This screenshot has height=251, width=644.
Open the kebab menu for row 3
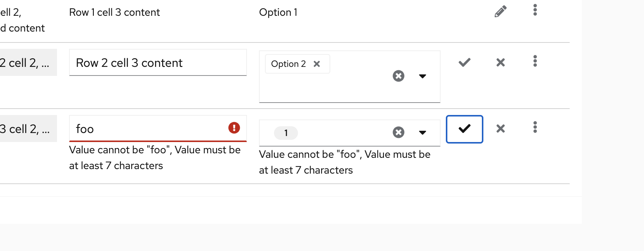point(535,127)
